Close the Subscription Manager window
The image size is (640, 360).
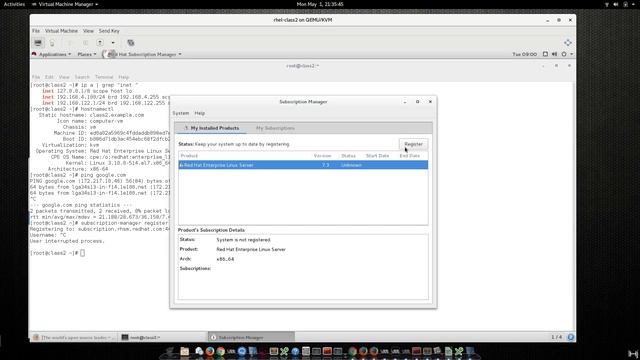coord(430,102)
